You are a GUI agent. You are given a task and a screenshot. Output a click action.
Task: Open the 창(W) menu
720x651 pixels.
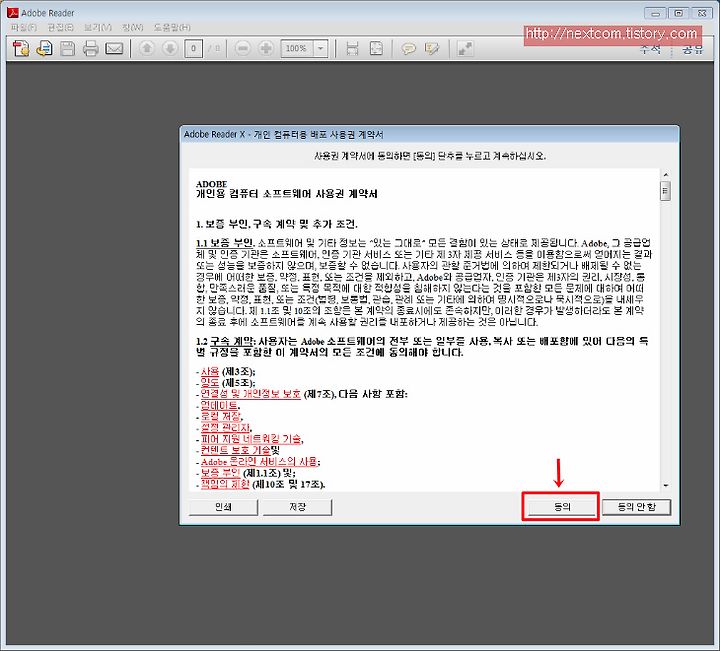click(x=133, y=28)
